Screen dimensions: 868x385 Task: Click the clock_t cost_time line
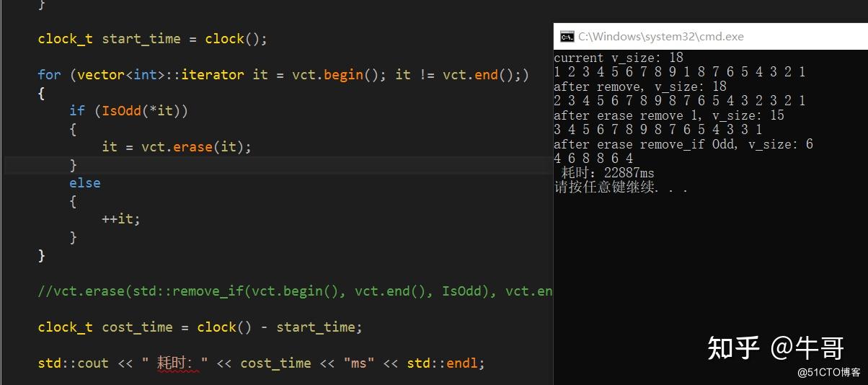tap(200, 327)
